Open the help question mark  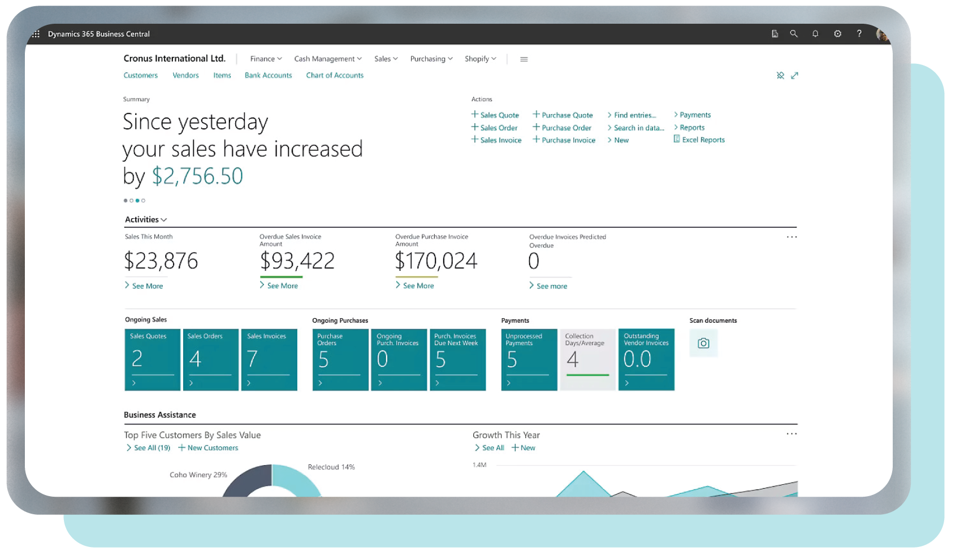point(859,34)
